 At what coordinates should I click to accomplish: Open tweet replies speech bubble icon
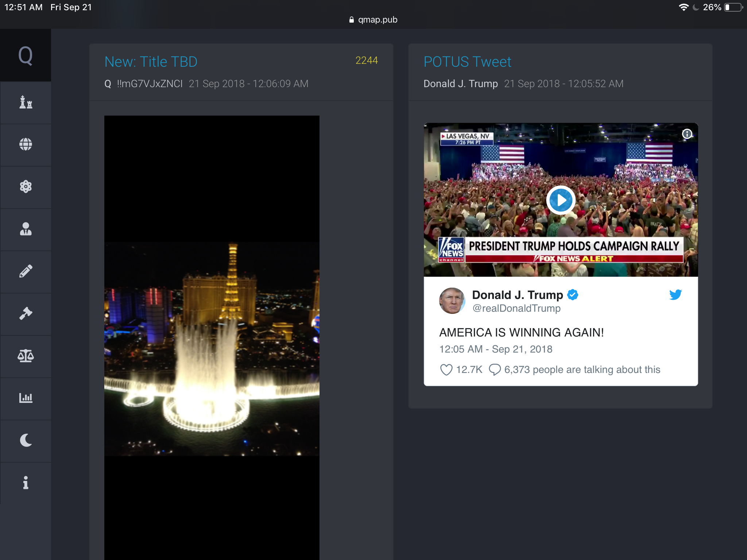pyautogui.click(x=495, y=370)
